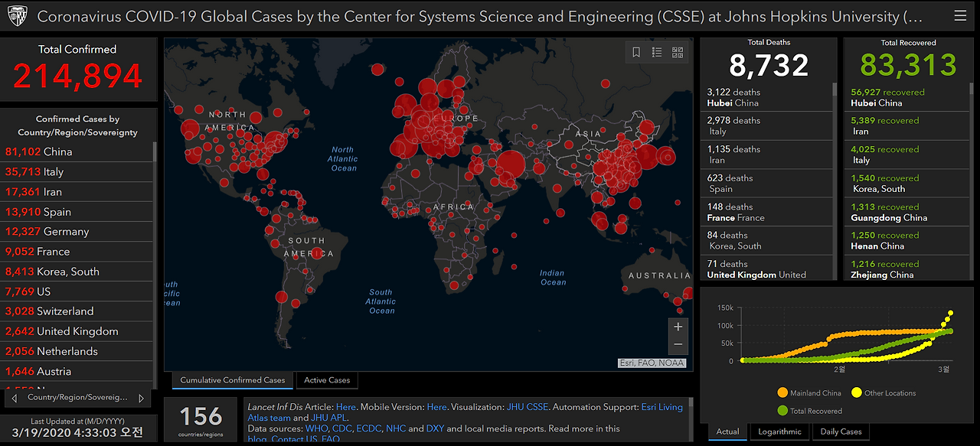
Task: Open the CDC data source link
Action: tap(341, 428)
